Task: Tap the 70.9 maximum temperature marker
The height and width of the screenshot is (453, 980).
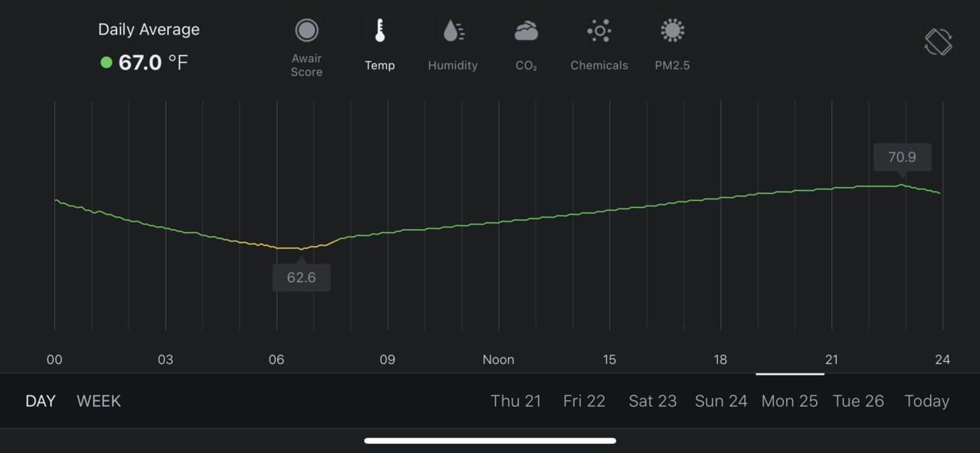Action: (x=902, y=157)
